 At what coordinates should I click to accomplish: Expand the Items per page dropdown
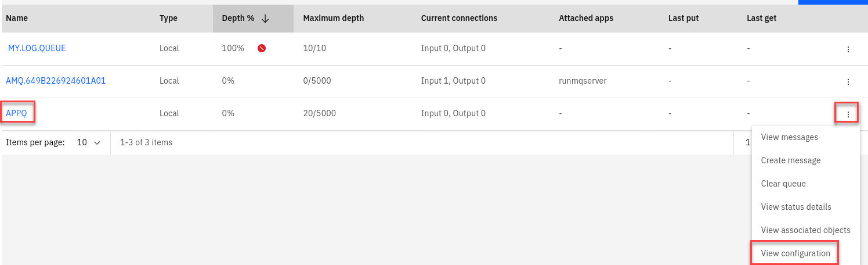tap(89, 142)
